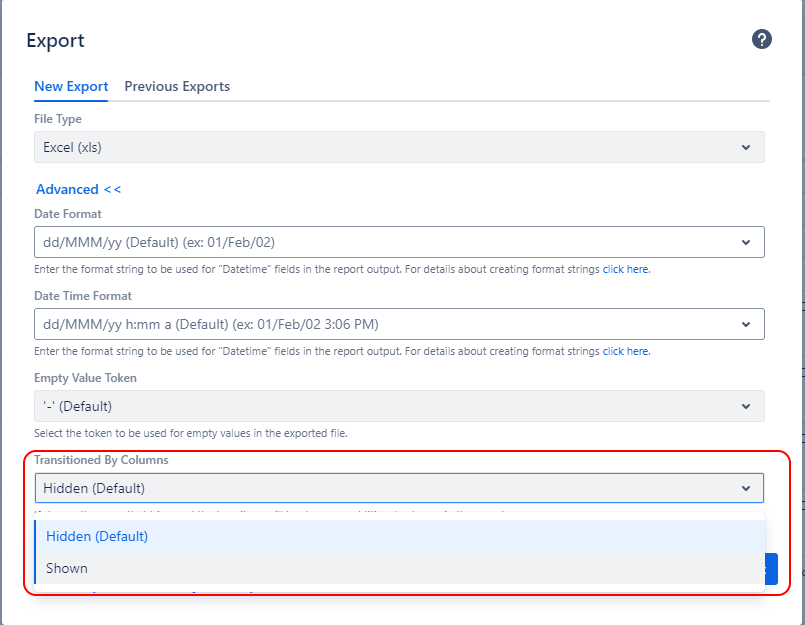Click the Date Format chevron arrow

746,242
